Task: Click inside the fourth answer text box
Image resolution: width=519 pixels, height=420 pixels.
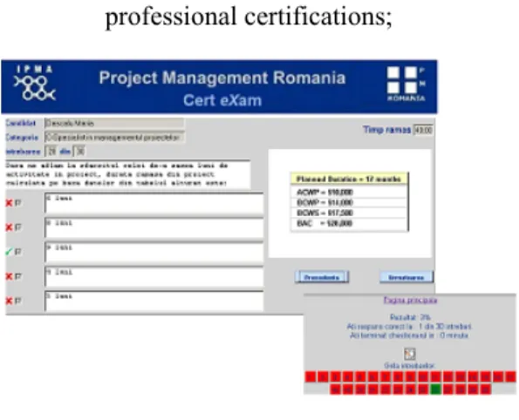Action: click(154, 276)
